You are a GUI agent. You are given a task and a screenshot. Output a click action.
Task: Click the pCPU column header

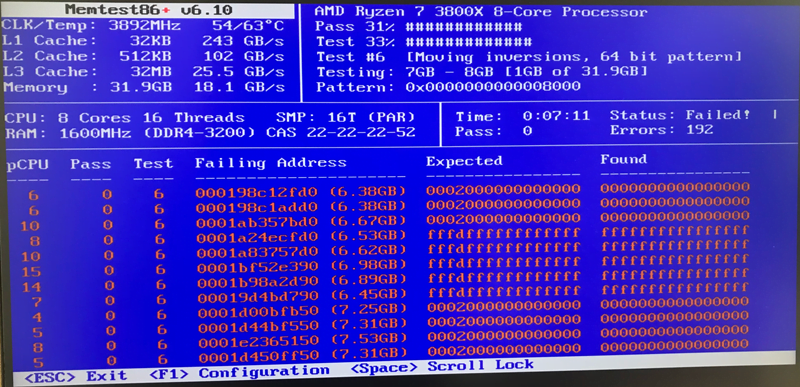[28, 165]
